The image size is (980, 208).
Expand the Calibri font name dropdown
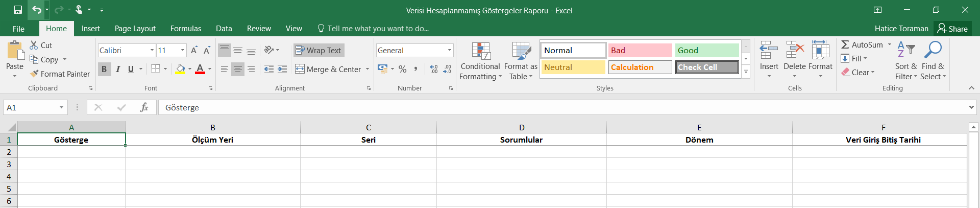[152, 50]
